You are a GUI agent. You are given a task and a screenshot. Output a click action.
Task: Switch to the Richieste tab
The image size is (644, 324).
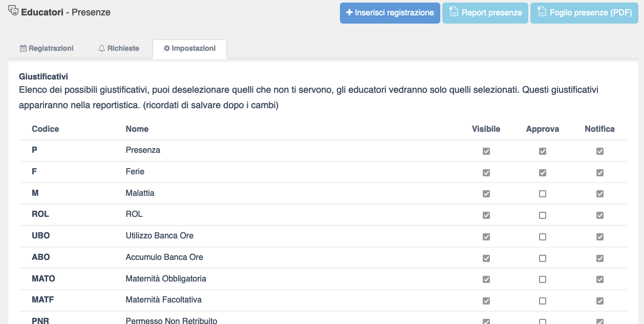[119, 48]
